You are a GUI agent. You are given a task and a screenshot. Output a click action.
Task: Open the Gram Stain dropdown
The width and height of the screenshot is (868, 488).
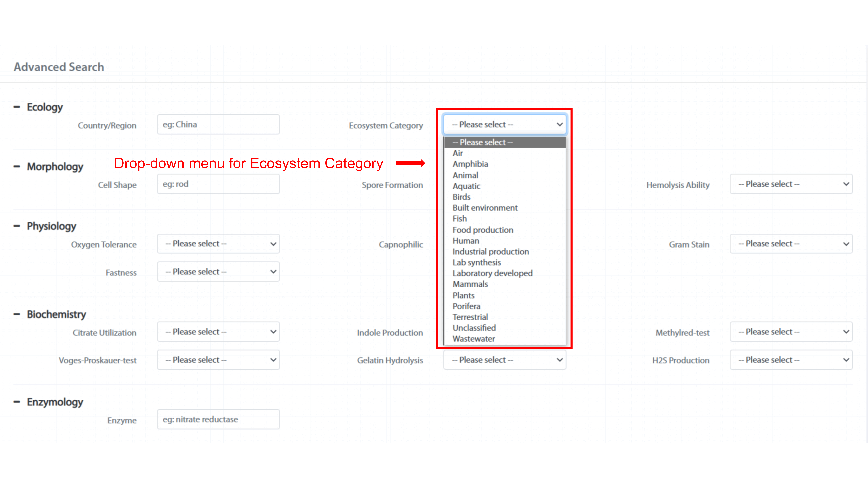coord(791,244)
